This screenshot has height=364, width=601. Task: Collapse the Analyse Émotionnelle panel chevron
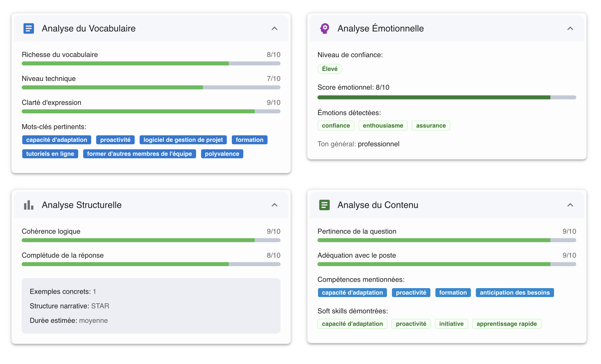[570, 28]
